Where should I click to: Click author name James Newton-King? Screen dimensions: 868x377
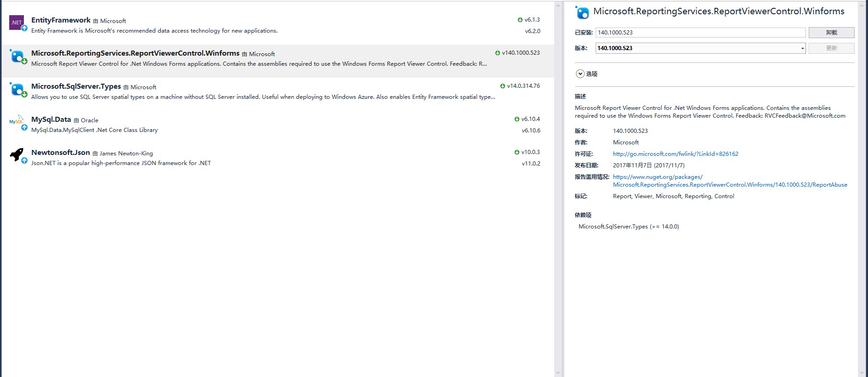point(126,154)
